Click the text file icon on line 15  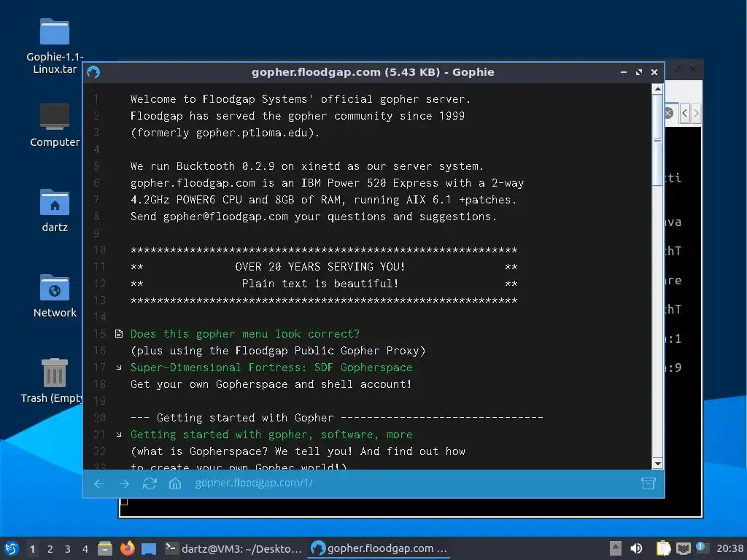119,334
